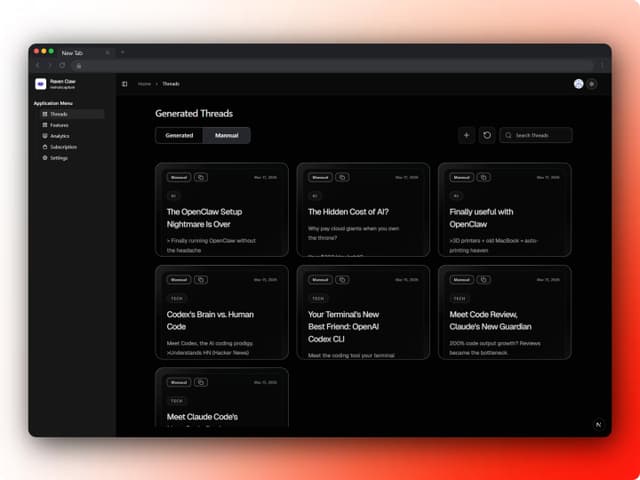Open Subscription in the Application Menu
Screen dimensions: 640x480
pos(72,147)
